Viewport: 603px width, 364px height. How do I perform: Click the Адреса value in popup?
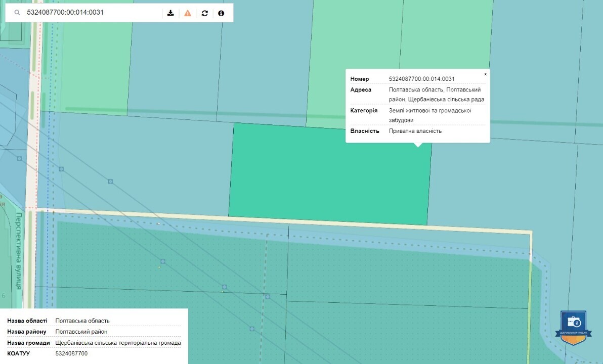click(436, 95)
